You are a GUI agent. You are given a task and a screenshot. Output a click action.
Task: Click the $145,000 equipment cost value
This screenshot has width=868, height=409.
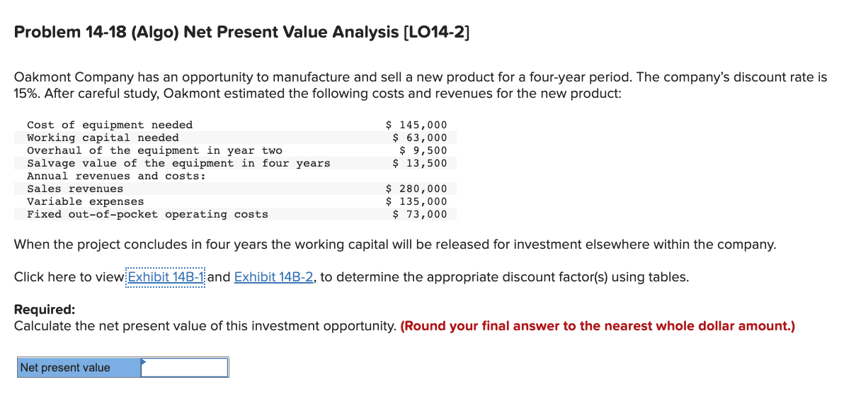416,125
